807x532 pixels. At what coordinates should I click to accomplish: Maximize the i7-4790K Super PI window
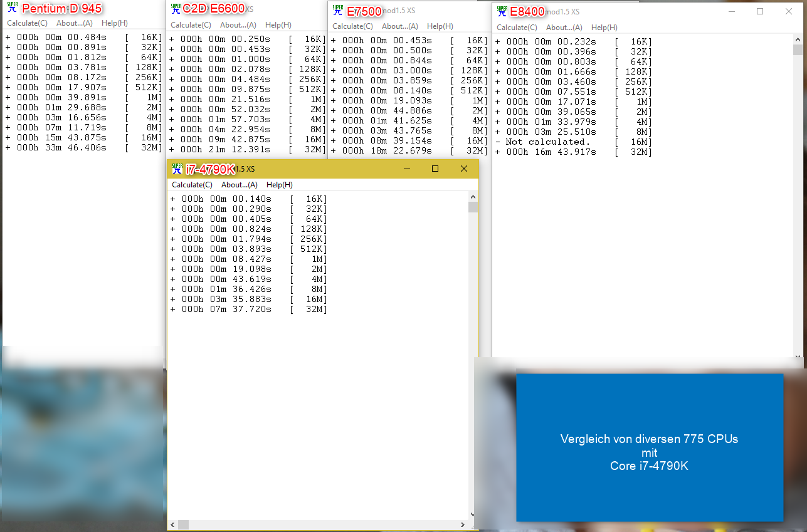(435, 169)
